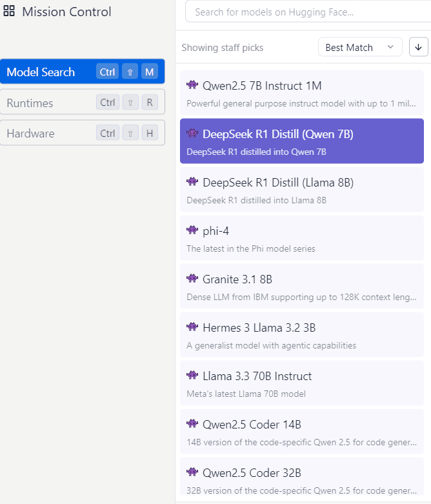Select the Llama 3.3 70B Instruct model

[x=302, y=383]
